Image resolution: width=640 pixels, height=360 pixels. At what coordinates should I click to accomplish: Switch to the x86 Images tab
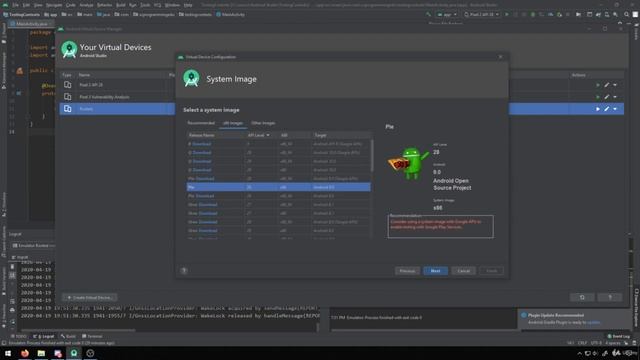click(233, 123)
